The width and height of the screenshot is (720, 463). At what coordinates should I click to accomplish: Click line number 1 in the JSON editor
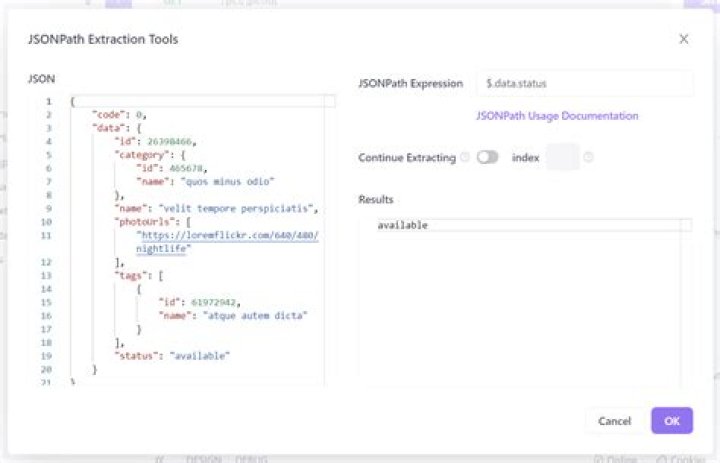[49, 102]
